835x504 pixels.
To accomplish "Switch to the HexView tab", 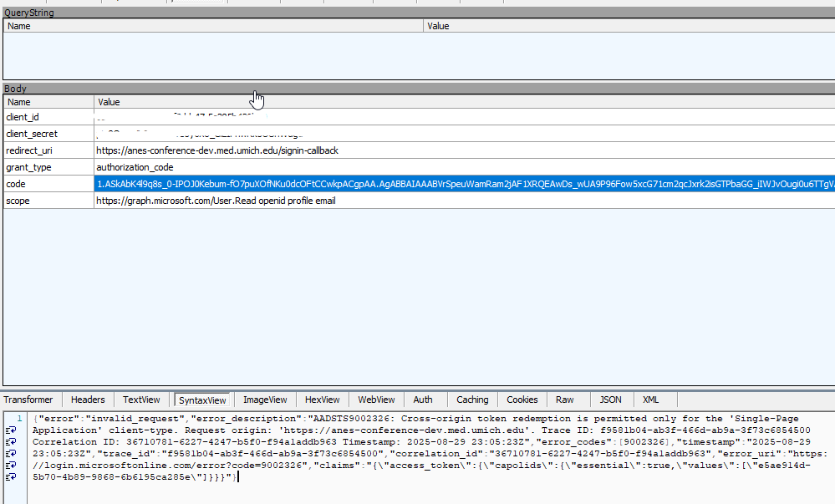I will 322,400.
